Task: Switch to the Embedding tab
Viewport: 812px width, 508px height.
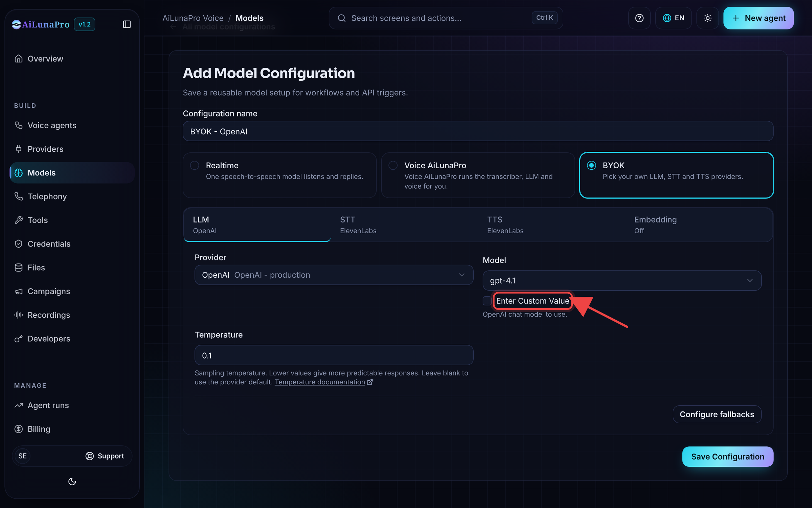Action: 699,225
